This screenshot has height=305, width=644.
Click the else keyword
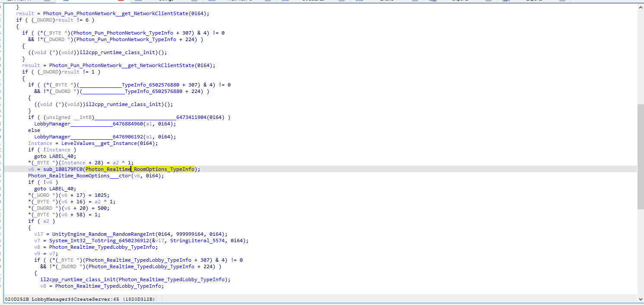coord(34,130)
